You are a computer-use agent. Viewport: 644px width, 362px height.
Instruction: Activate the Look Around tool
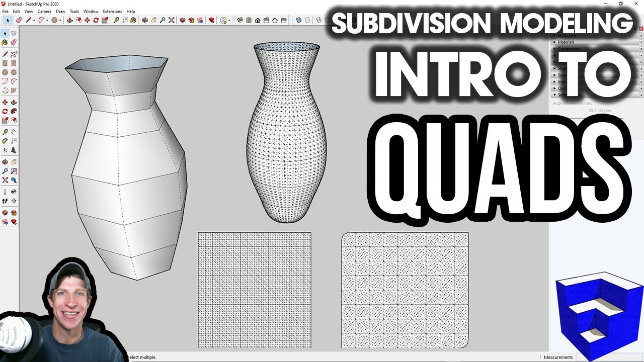[x=14, y=191]
